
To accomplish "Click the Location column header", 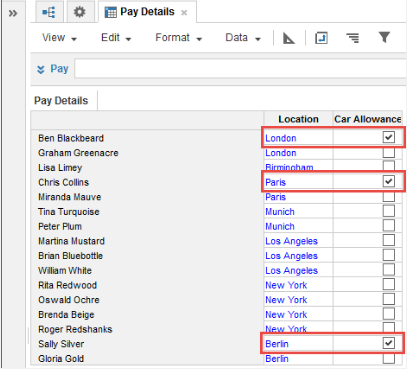I will 298,119.
